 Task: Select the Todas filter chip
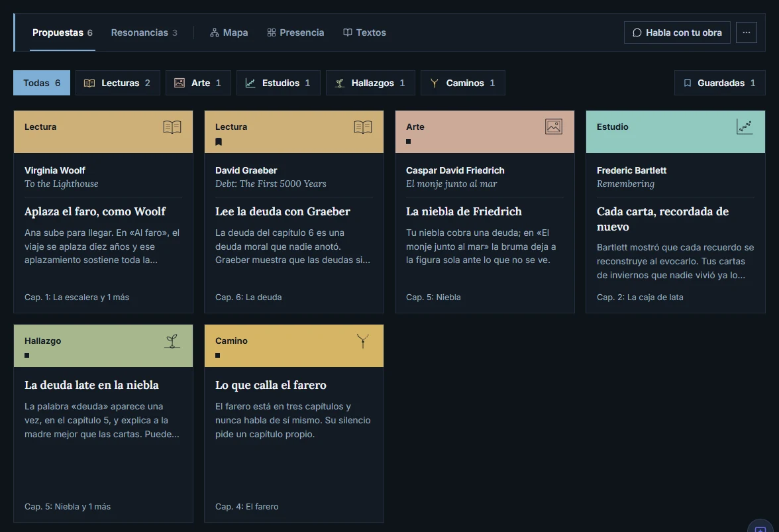(42, 83)
